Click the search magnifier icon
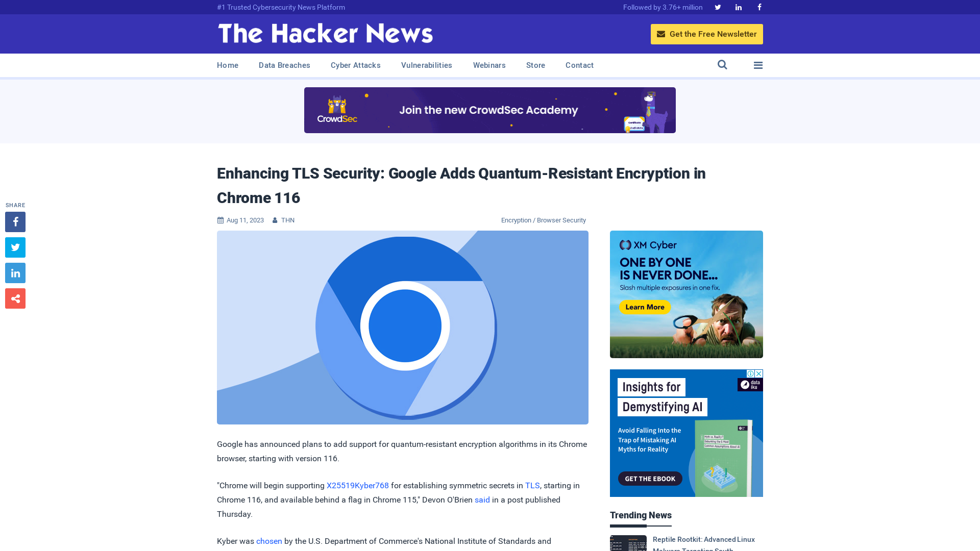Screen dimensions: 980x551 tap(722, 65)
